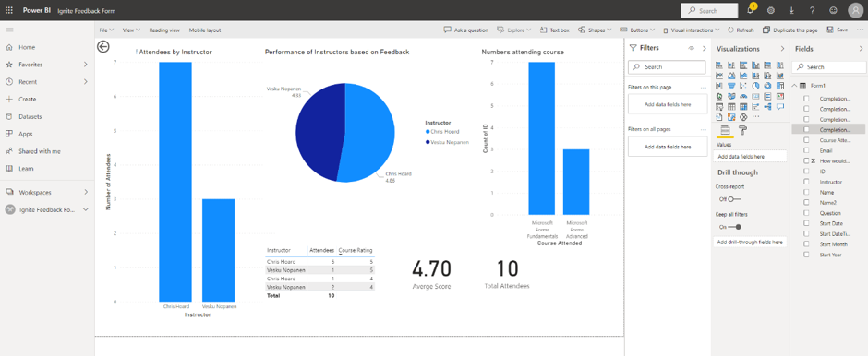The image size is (868, 356).
Task: Switch to Mobile layout view
Action: click(x=205, y=30)
